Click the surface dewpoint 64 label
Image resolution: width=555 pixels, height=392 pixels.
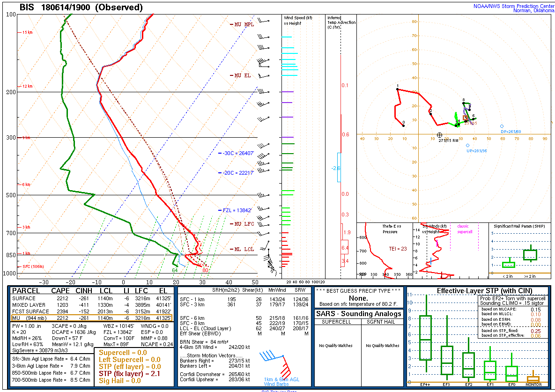[175, 270]
